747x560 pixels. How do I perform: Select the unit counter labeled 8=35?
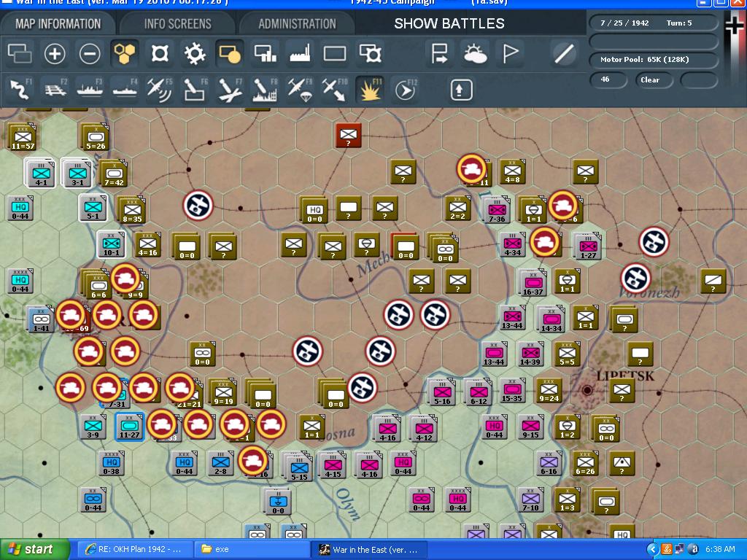(131, 210)
